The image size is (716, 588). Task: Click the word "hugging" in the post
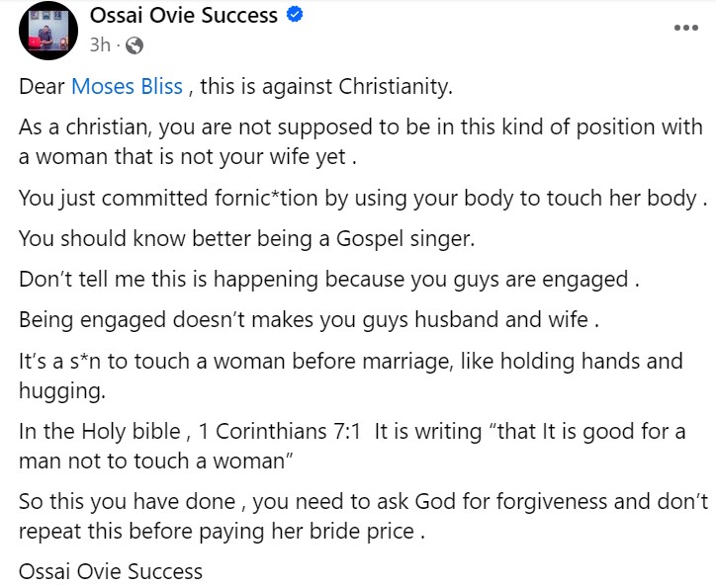pyautogui.click(x=58, y=391)
